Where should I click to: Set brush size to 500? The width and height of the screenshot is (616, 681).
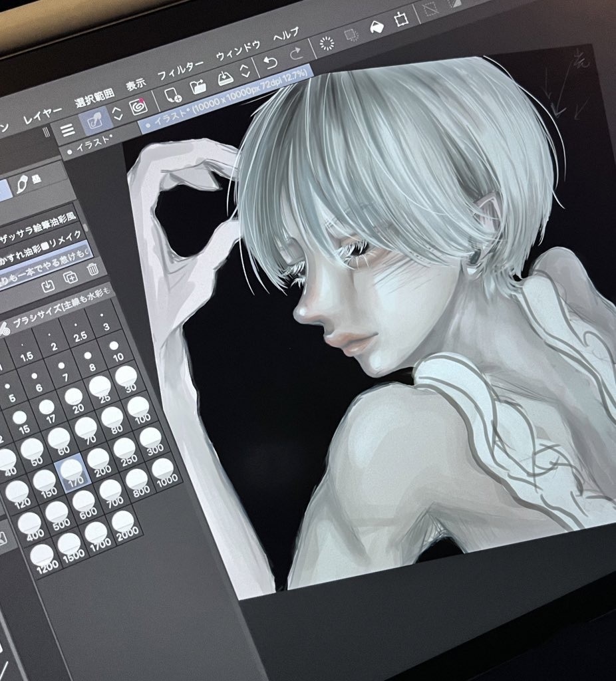[58, 515]
